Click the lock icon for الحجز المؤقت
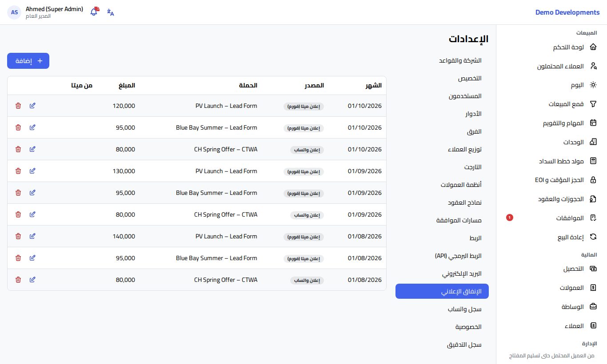Viewport: 607px width, 364px height. click(x=593, y=180)
